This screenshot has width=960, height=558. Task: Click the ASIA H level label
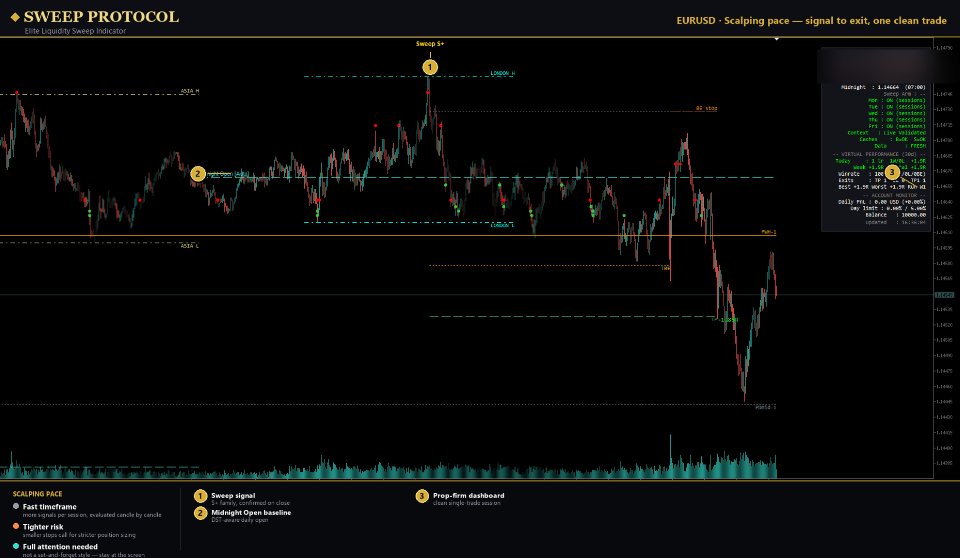[190, 91]
